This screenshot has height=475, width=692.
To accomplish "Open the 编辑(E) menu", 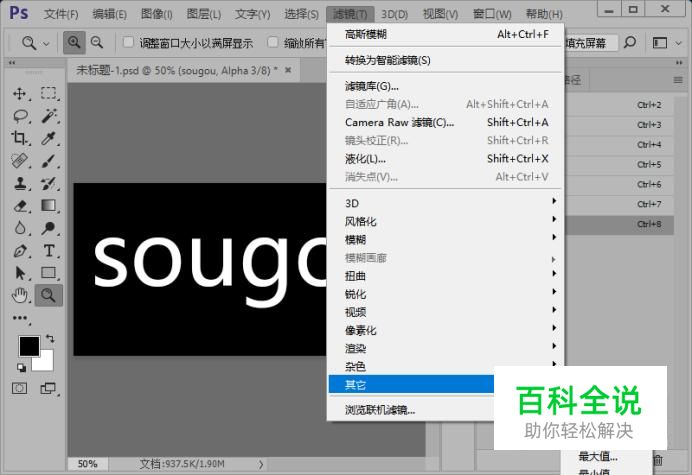I will click(x=109, y=14).
